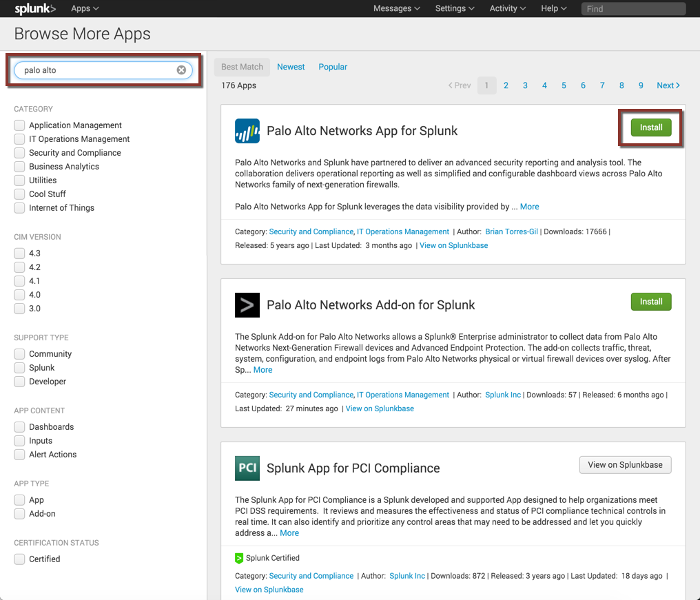Viewport: 700px width, 600px height.
Task: Enable the Dashboards app content filter
Action: 19,426
